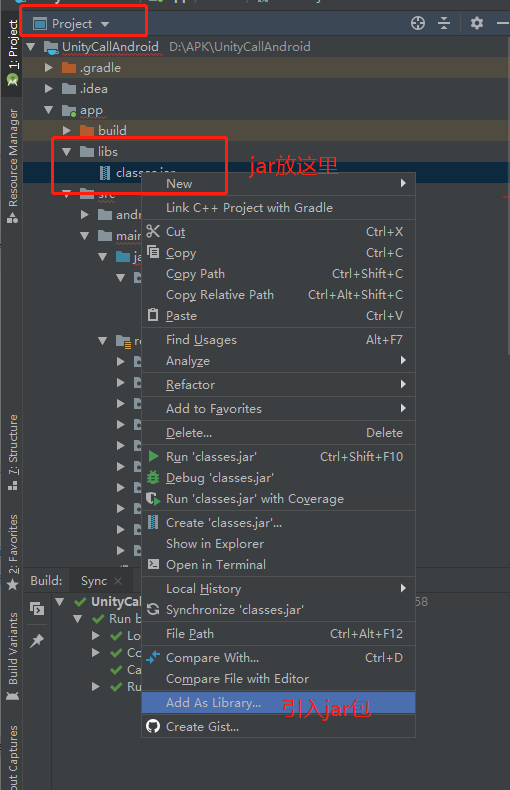Open the Project panel settings gear
Viewport: 510px width, 790px height.
click(x=477, y=23)
